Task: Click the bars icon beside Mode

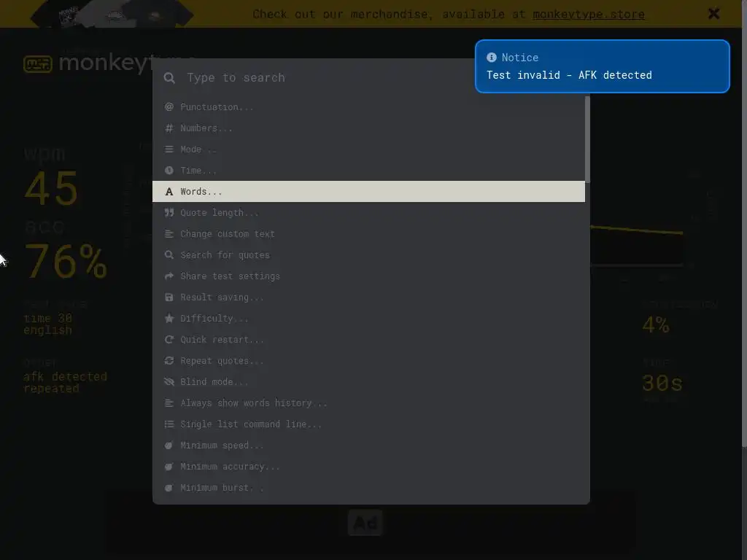Action: coord(169,149)
